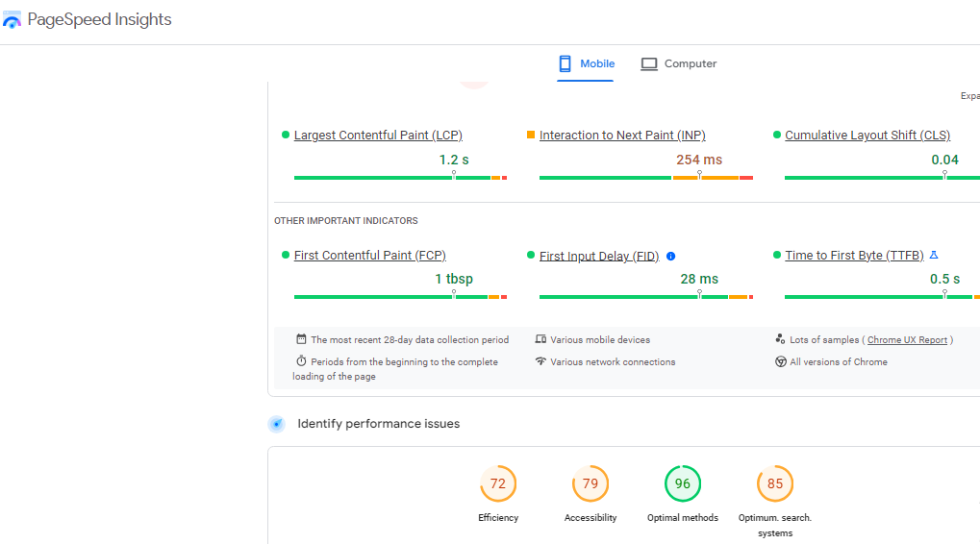Open Interaction to Next Paint (INP) link

pos(622,135)
